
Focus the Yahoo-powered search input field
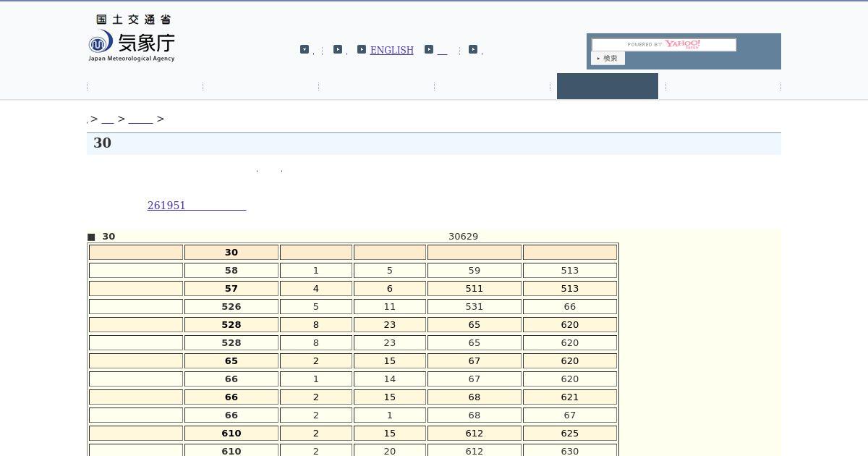click(663, 45)
